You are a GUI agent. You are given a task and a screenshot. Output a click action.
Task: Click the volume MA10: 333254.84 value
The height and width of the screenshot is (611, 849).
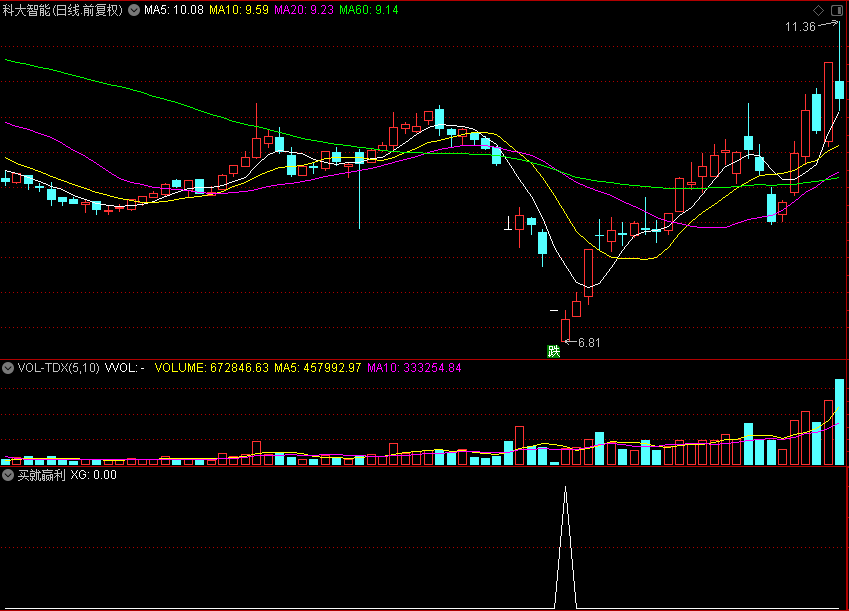point(414,368)
